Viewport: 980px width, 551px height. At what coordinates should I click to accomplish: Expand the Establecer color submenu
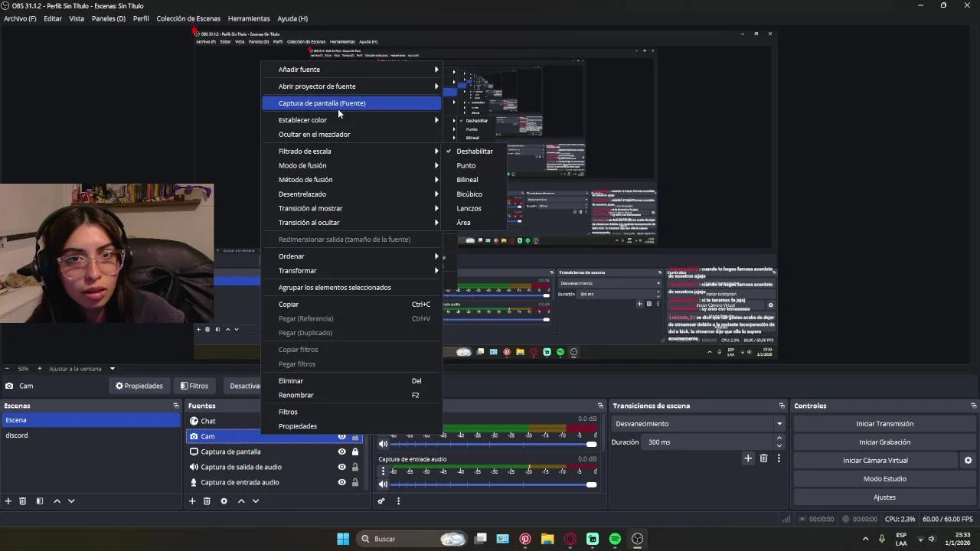click(351, 120)
